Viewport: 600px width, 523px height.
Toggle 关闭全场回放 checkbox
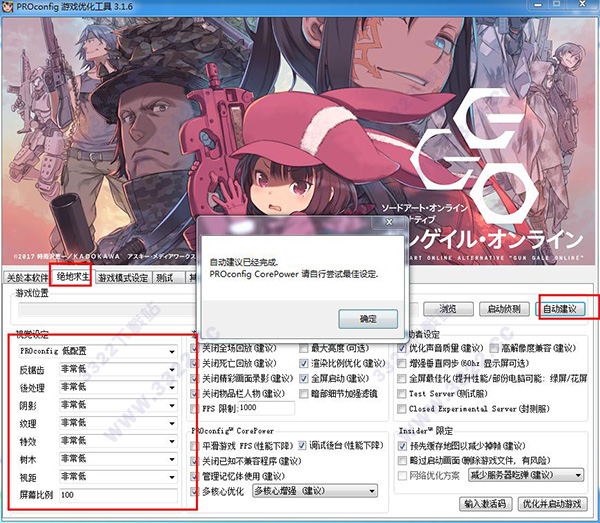pos(194,349)
